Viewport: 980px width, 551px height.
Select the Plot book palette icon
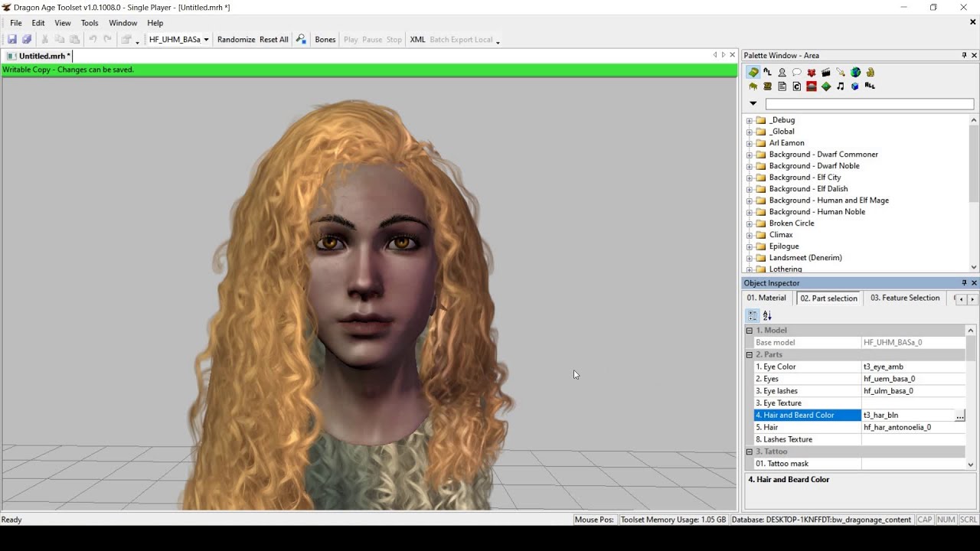click(767, 86)
